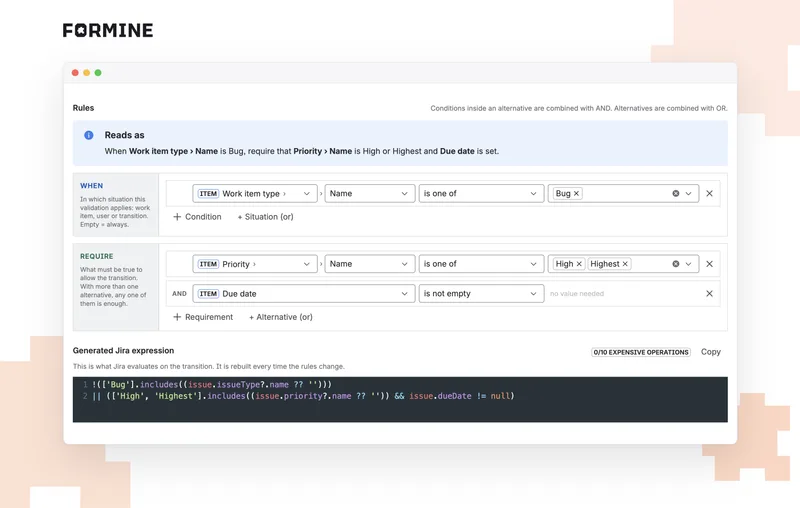Open the is one of operator in WHEN row

481,193
